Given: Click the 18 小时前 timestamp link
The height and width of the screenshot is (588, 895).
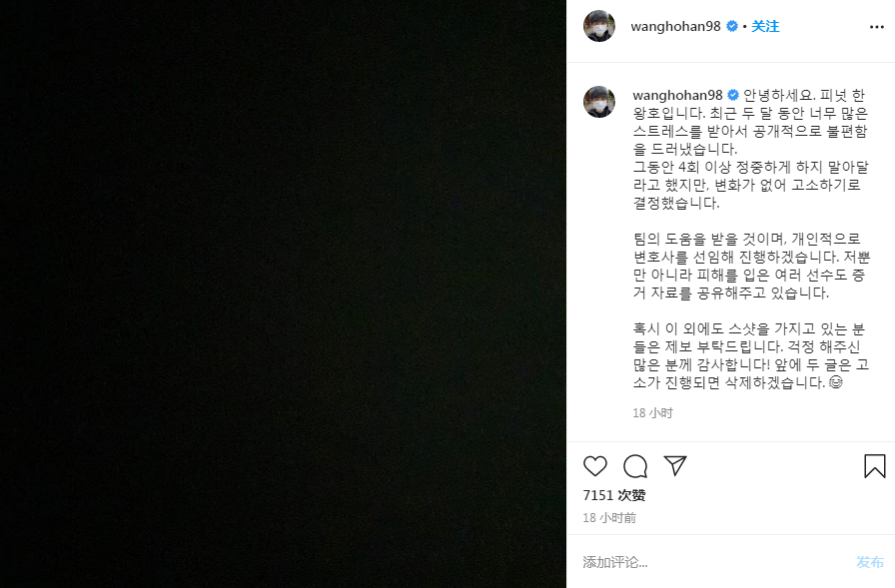Looking at the screenshot, I should [609, 518].
